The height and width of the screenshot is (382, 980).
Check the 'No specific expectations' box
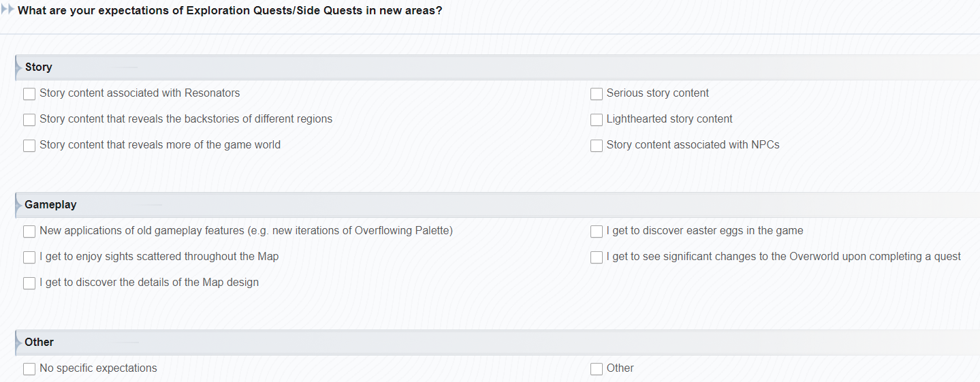pos(29,369)
